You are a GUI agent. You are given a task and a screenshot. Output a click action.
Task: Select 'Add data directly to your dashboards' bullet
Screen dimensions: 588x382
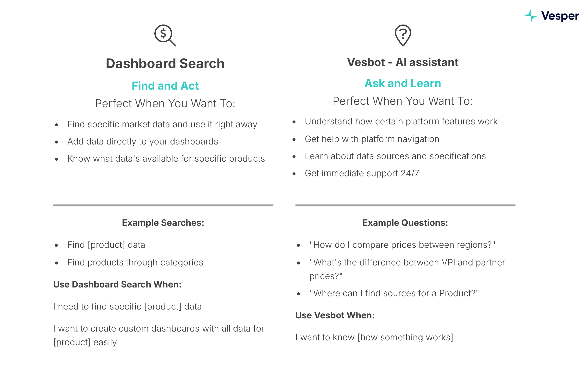pyautogui.click(x=143, y=142)
